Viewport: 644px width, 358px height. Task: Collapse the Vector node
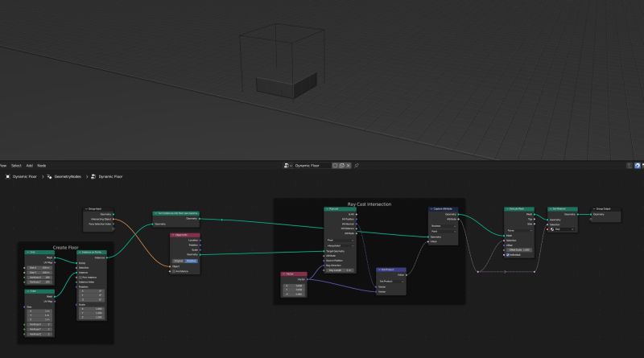point(284,274)
